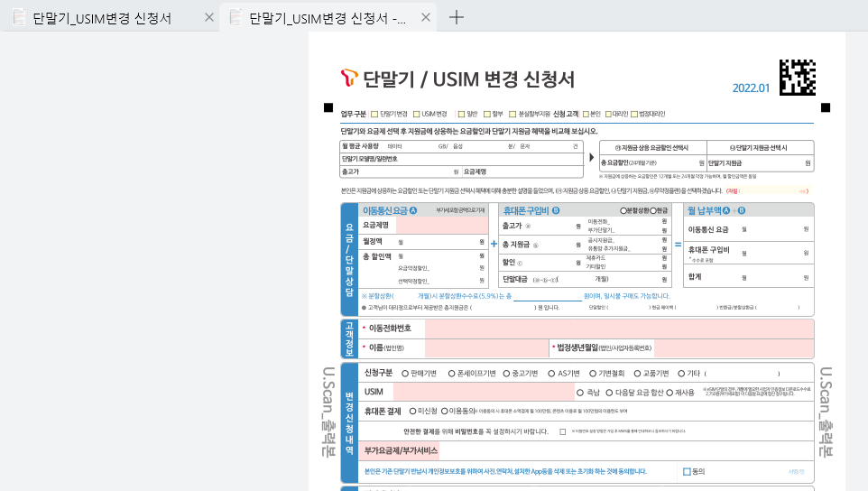The width and height of the screenshot is (868, 491).
Task: Click the 요금제명 pink input field
Action: pos(442,226)
